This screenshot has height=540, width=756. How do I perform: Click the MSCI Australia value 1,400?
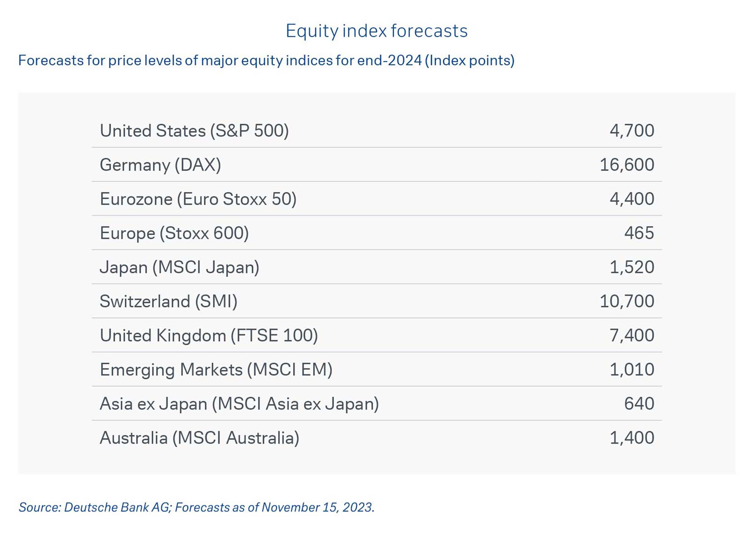(x=631, y=438)
